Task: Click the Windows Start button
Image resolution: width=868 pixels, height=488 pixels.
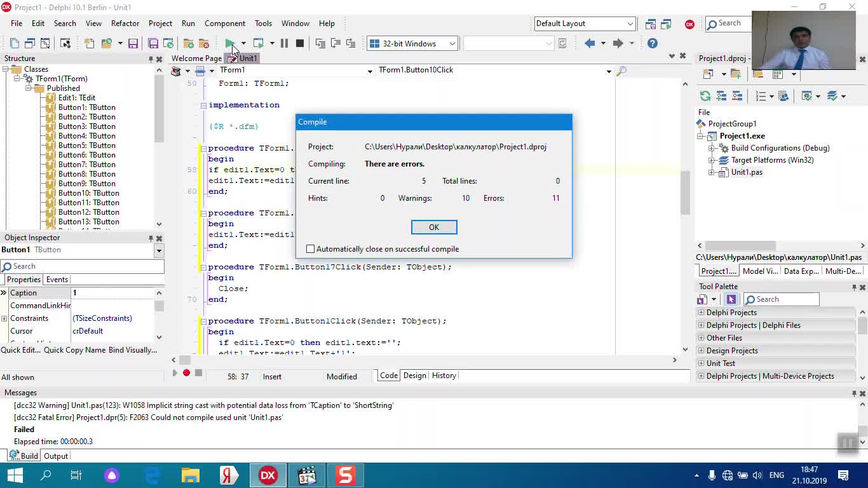Action: point(15,475)
